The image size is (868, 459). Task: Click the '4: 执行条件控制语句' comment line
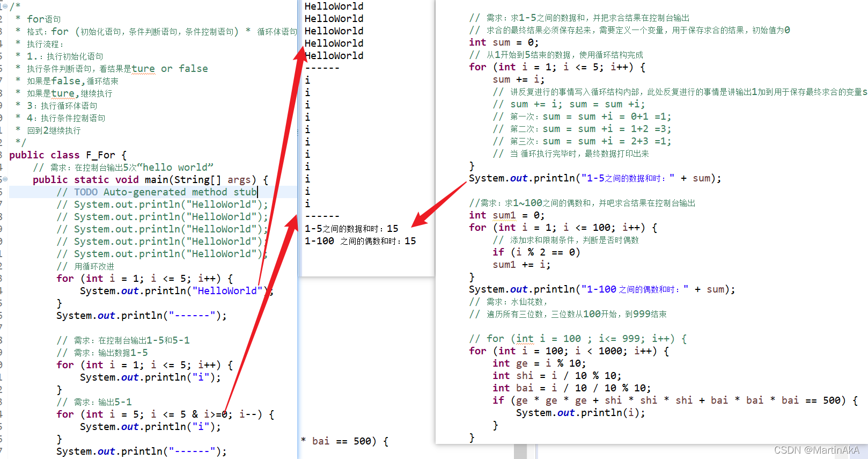(x=61, y=118)
